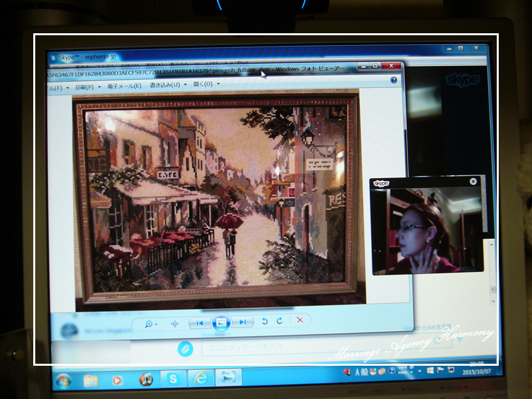Open the 印刷(P) print dropdown menu
The width and height of the screenshot is (532, 399).
click(88, 87)
